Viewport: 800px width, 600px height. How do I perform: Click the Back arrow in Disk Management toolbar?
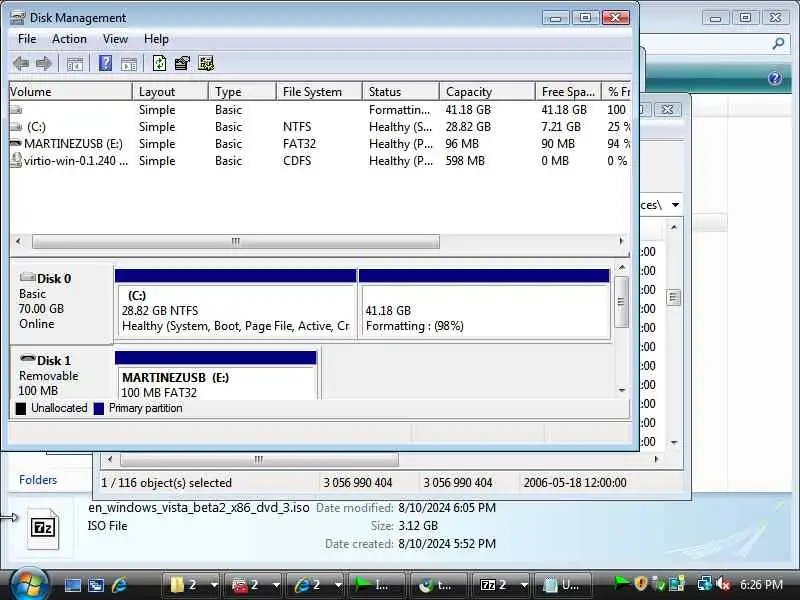(x=21, y=64)
